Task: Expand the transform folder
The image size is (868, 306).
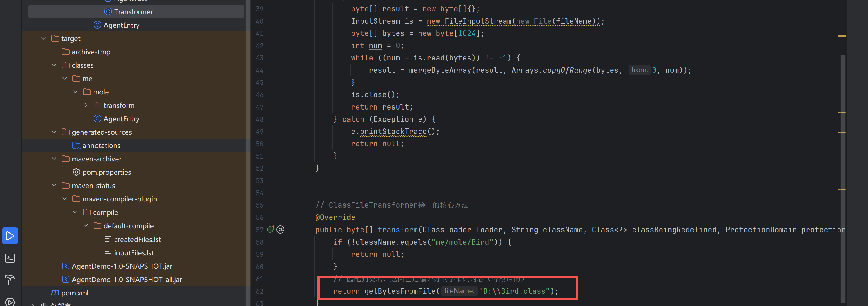Action: pyautogui.click(x=86, y=105)
